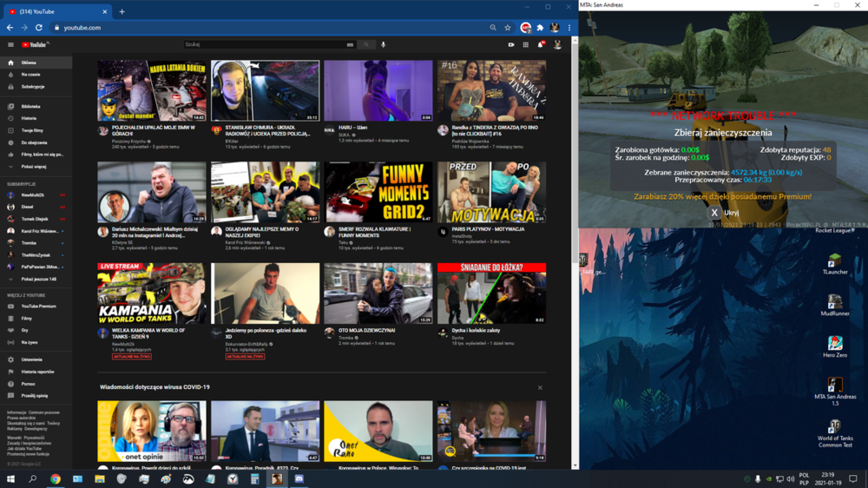Open 'ŚNIADANIE DO ŁÓŻKA?' video thumbnail

491,293
